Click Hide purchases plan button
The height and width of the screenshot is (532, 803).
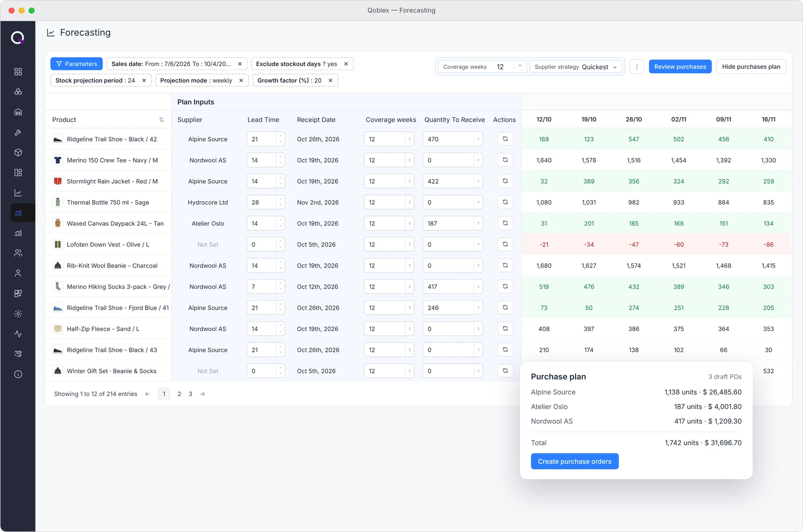751,67
